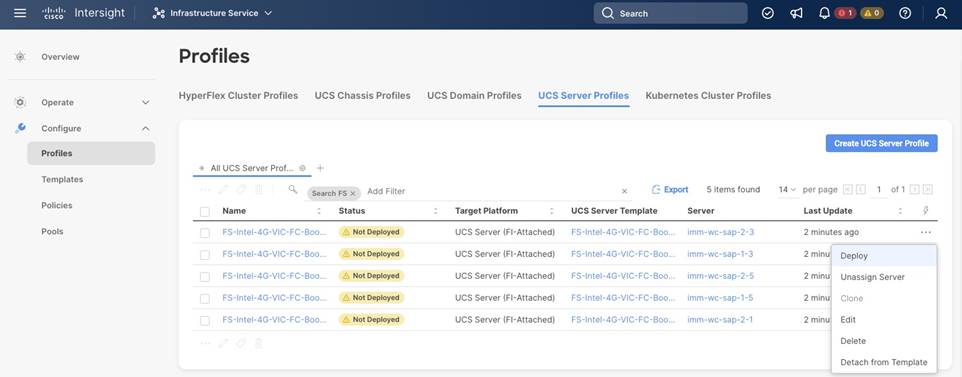Go to the first page of results
The image size is (962, 377).
(848, 190)
